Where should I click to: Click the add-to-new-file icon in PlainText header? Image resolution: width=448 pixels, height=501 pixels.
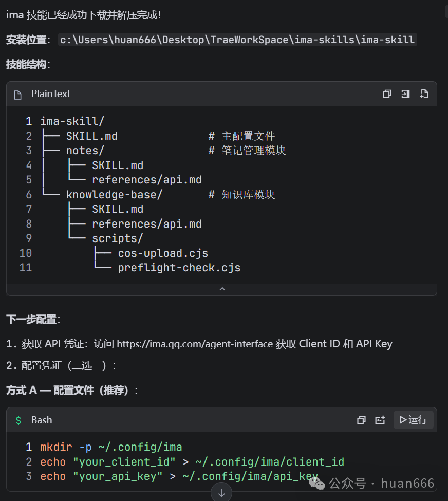[424, 94]
